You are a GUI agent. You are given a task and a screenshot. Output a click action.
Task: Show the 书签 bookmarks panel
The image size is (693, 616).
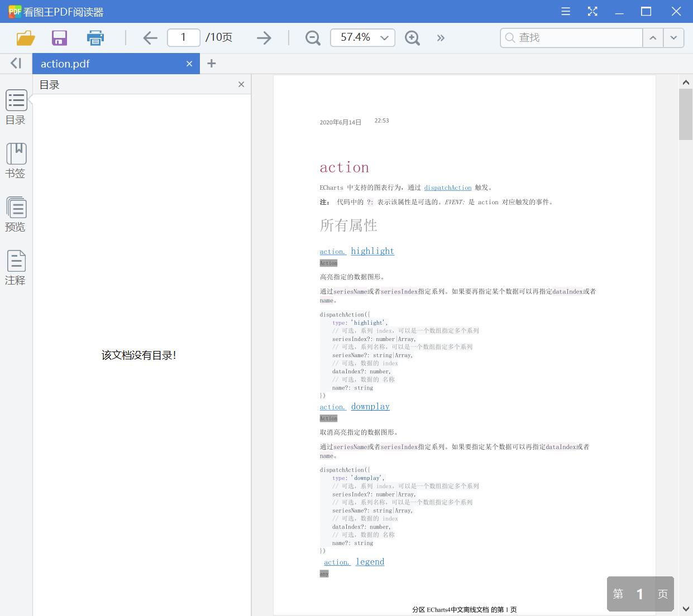[x=16, y=160]
